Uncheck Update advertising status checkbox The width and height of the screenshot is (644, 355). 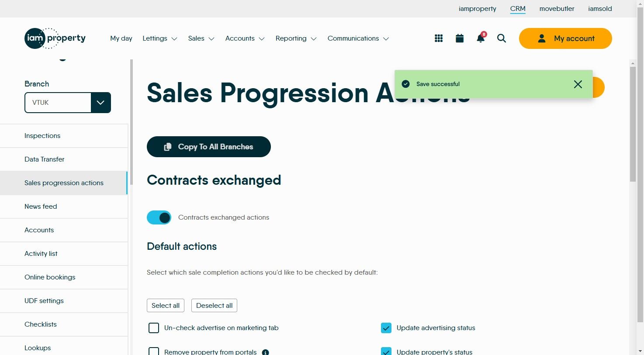point(386,328)
